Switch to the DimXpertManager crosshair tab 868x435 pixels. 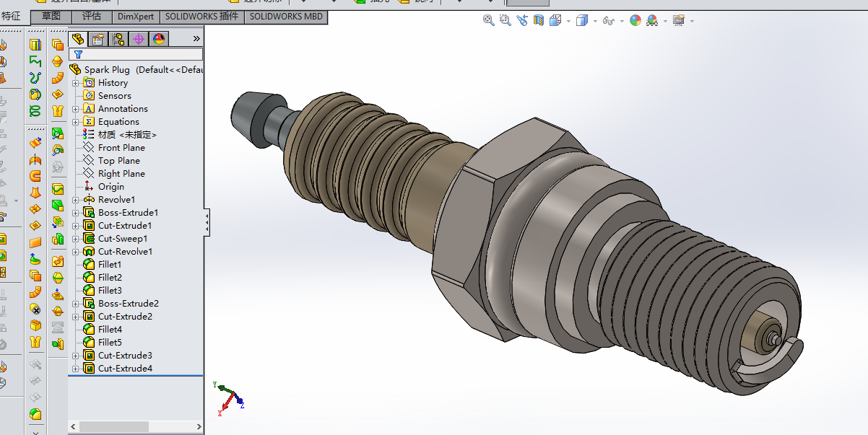(139, 38)
